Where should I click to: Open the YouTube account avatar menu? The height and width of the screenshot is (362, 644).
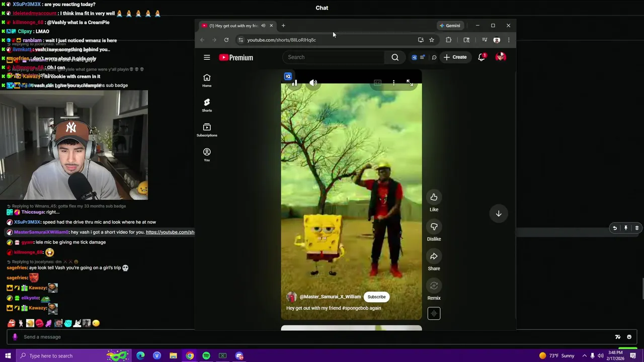pyautogui.click(x=501, y=57)
